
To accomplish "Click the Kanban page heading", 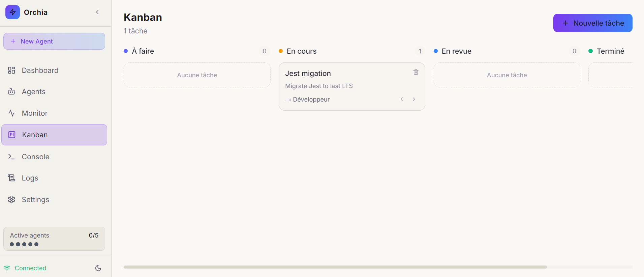I will point(143,17).
